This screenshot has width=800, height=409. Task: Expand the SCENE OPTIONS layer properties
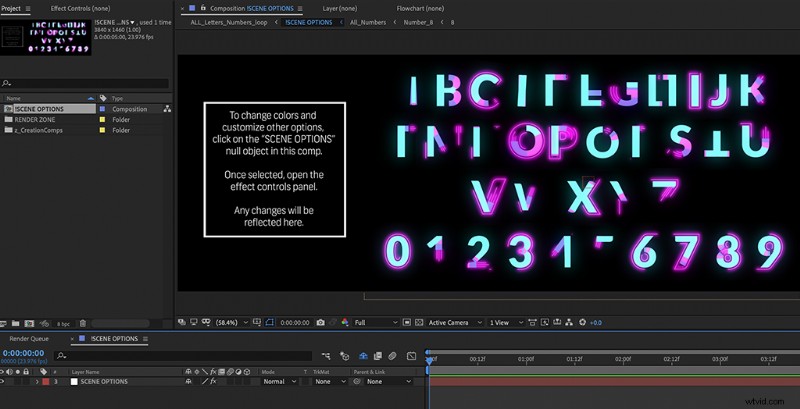pos(37,381)
